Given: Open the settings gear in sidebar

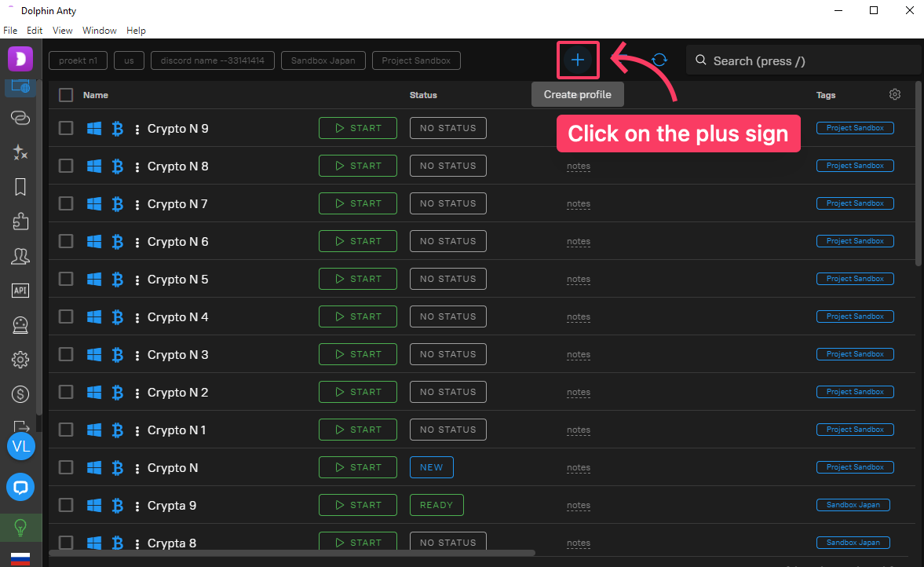Looking at the screenshot, I should click(x=20, y=360).
